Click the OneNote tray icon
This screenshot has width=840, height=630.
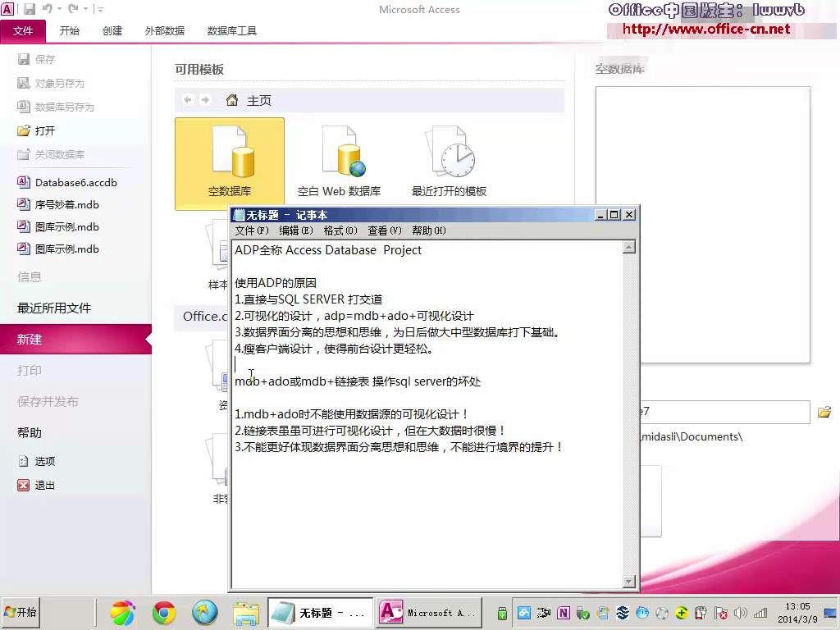tap(563, 613)
